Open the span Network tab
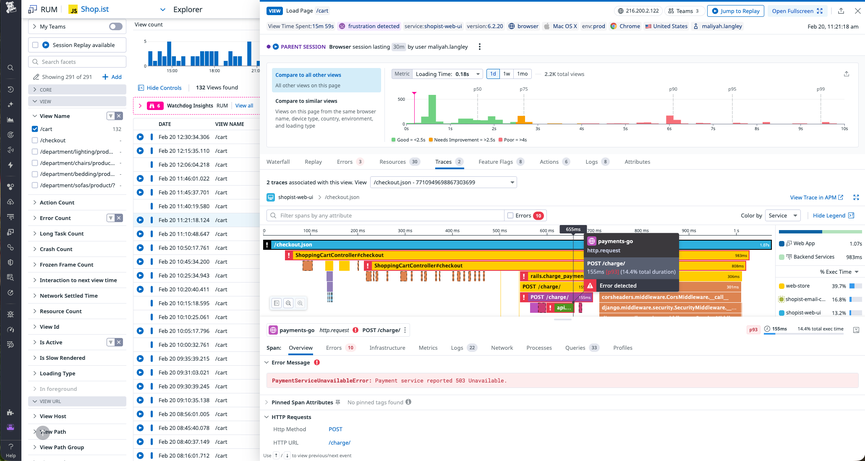Screen dimensions: 865x461 [x=501, y=348]
